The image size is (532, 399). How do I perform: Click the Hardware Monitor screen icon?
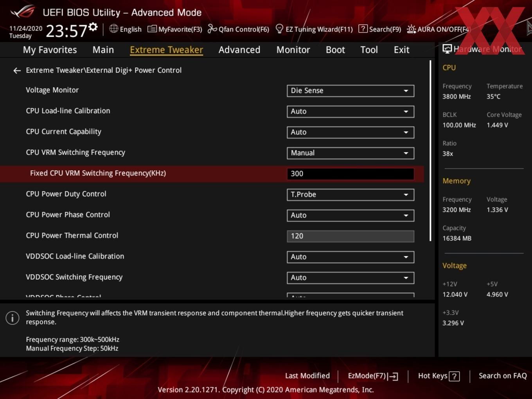click(447, 49)
